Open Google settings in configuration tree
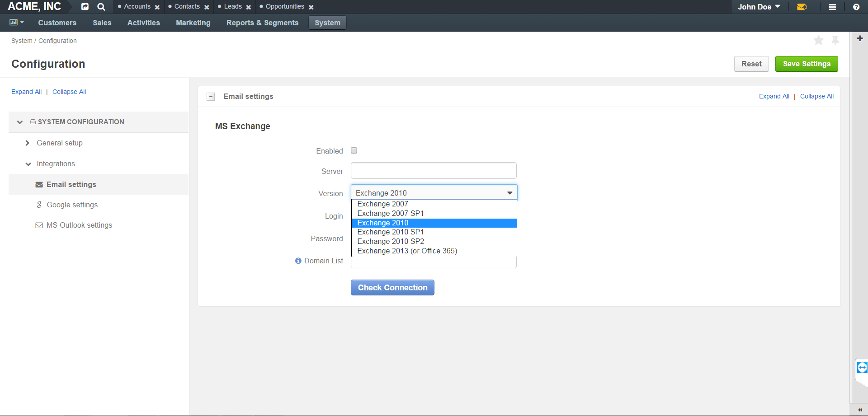This screenshot has width=868, height=416. pyautogui.click(x=72, y=205)
